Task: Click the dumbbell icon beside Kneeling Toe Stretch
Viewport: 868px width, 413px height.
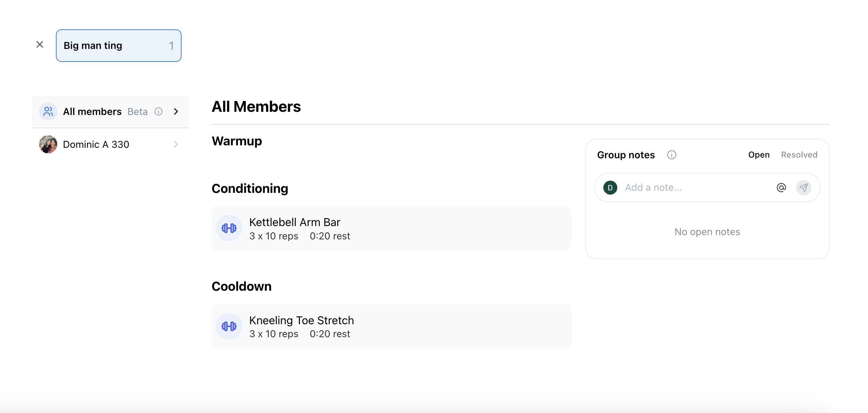Action: click(x=229, y=326)
